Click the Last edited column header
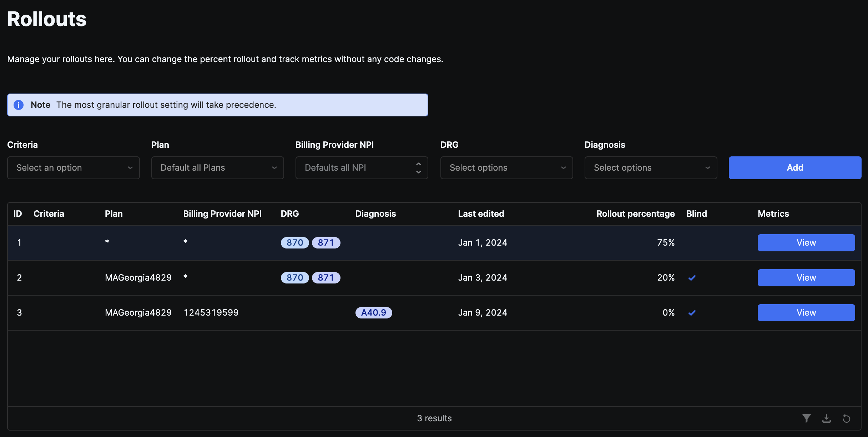868x437 pixels. (x=481, y=214)
